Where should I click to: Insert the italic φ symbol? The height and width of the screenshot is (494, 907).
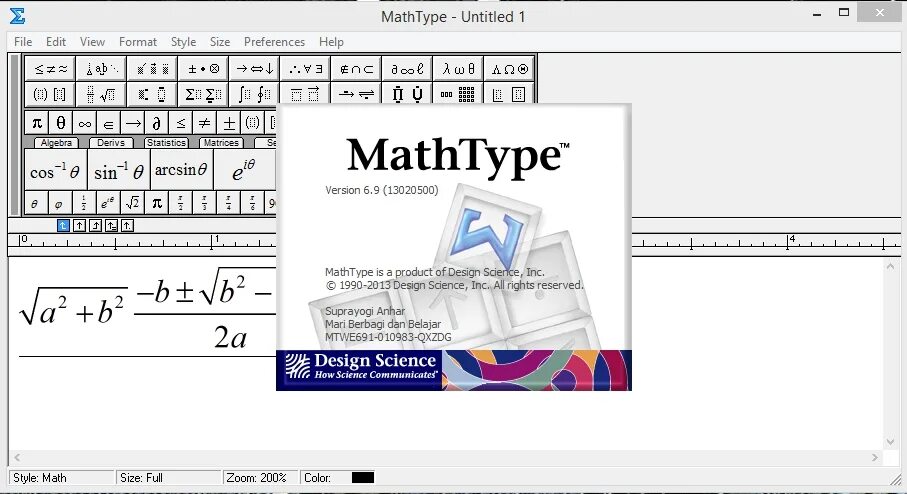(59, 203)
